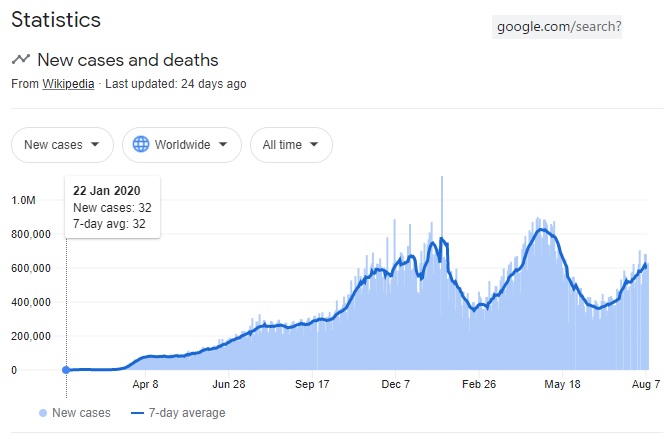Screen dimensions: 669x435
Task: Click the New cases legend dot
Action: [42, 413]
